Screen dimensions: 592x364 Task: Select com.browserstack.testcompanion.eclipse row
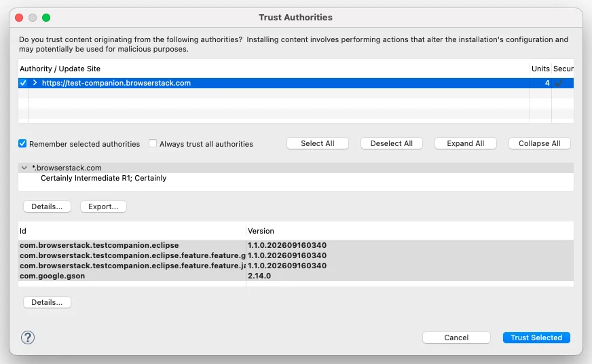296,245
